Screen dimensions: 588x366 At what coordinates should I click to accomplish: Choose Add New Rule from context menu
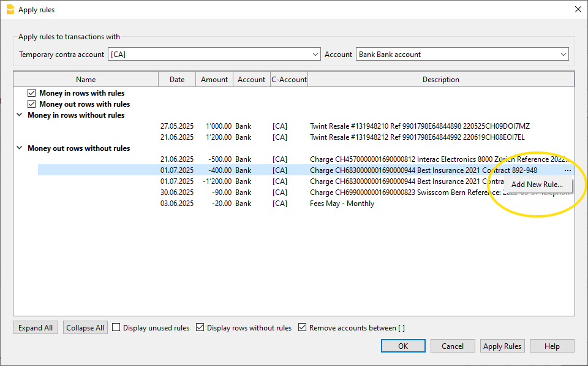click(537, 185)
